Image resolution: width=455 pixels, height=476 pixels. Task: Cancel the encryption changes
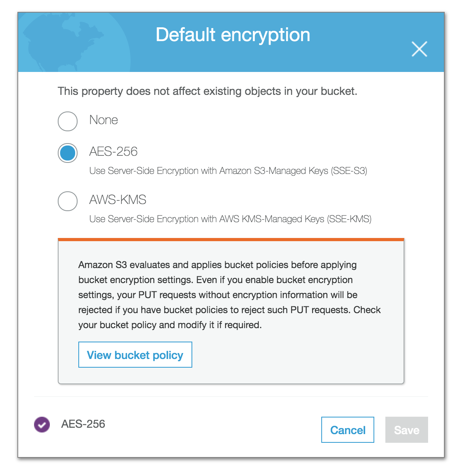point(347,430)
